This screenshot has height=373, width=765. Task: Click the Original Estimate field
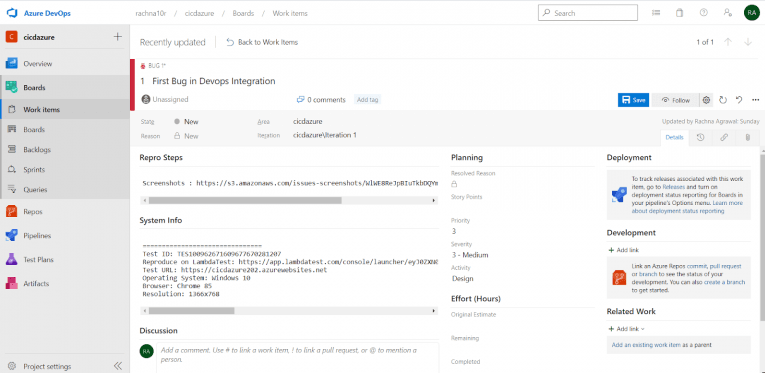point(523,324)
